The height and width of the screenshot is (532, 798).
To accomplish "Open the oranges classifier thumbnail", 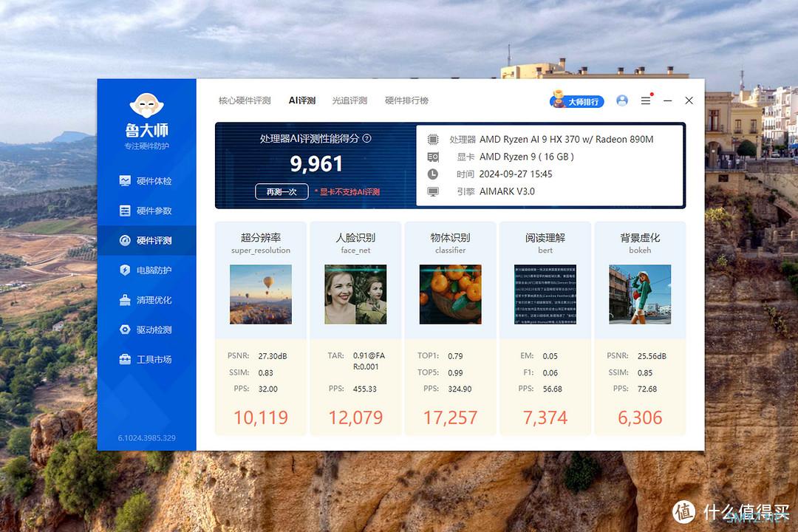I will click(450, 294).
